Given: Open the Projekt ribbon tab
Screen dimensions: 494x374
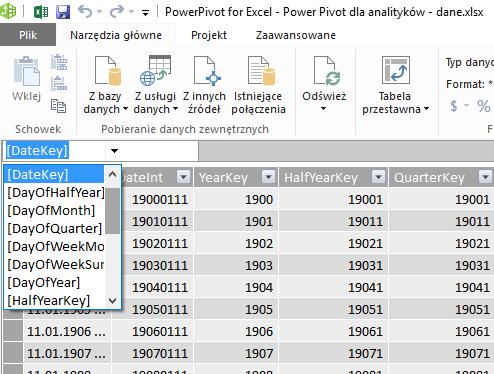Looking at the screenshot, I should coord(209,35).
